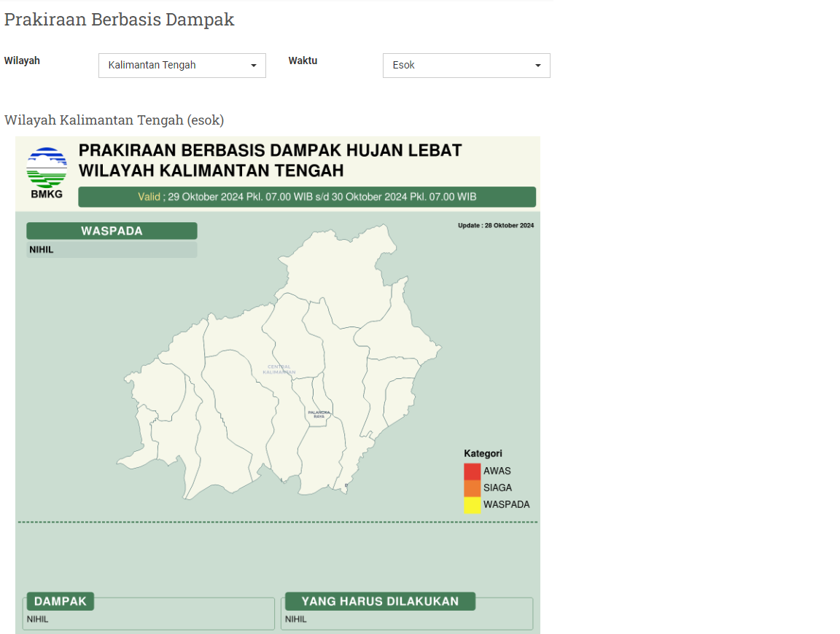
Task: Click the Kategori legend title
Action: pyautogui.click(x=483, y=453)
